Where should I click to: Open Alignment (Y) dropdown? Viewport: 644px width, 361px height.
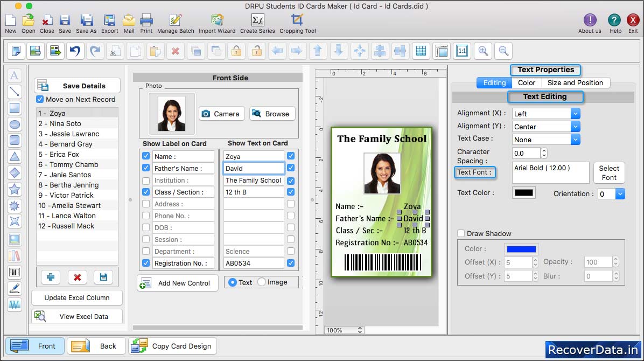575,127
